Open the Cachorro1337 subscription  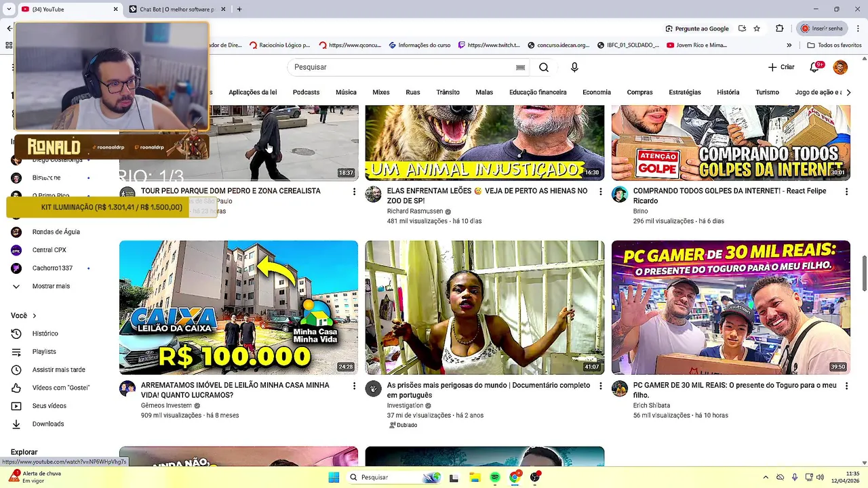point(52,268)
